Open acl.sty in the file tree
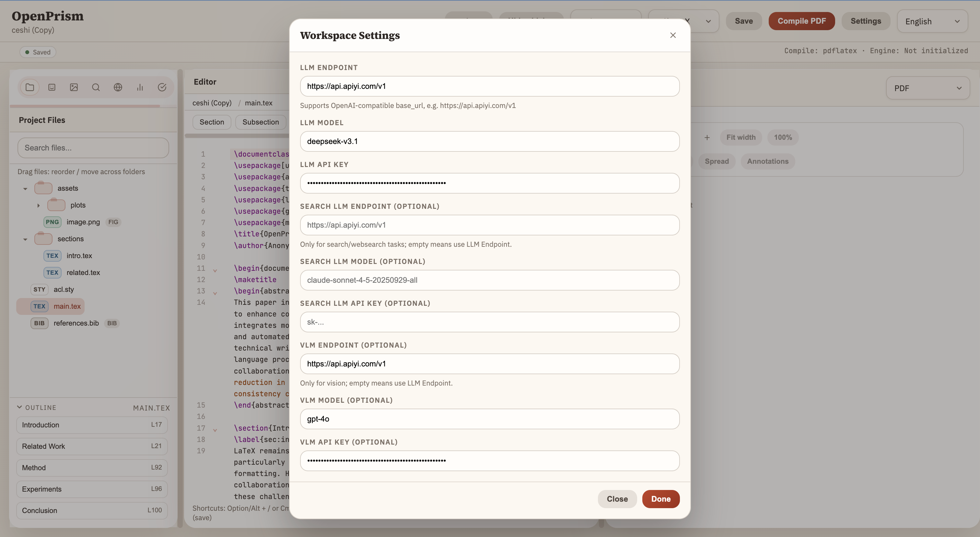Screen dimensions: 980x537 [64, 289]
